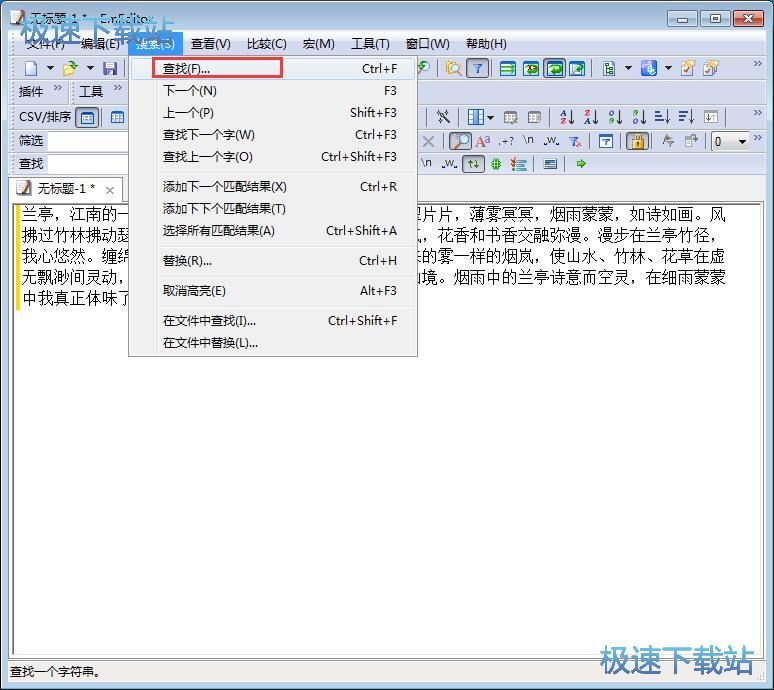Choose 下一个(N) menu entry
This screenshot has width=774, height=690.
point(273,91)
